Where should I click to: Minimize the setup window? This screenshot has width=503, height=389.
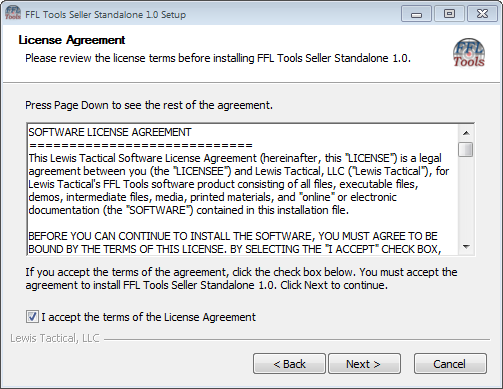(x=416, y=14)
